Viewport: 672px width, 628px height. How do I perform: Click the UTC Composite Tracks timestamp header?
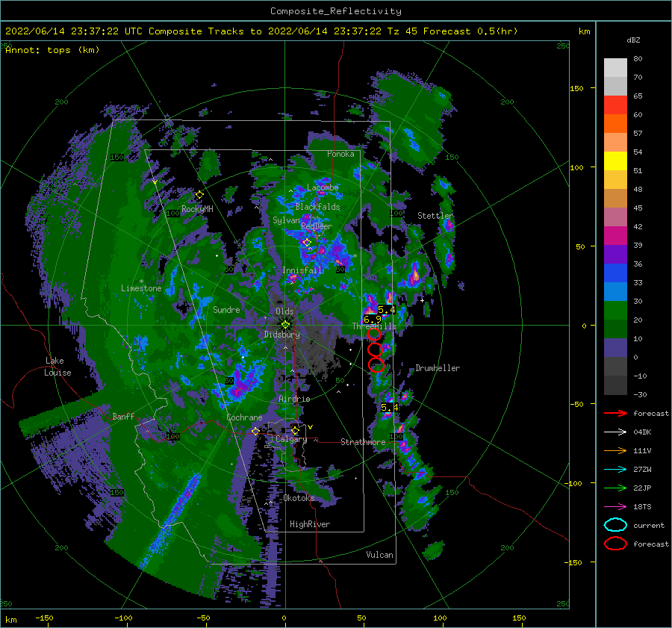tap(261, 31)
